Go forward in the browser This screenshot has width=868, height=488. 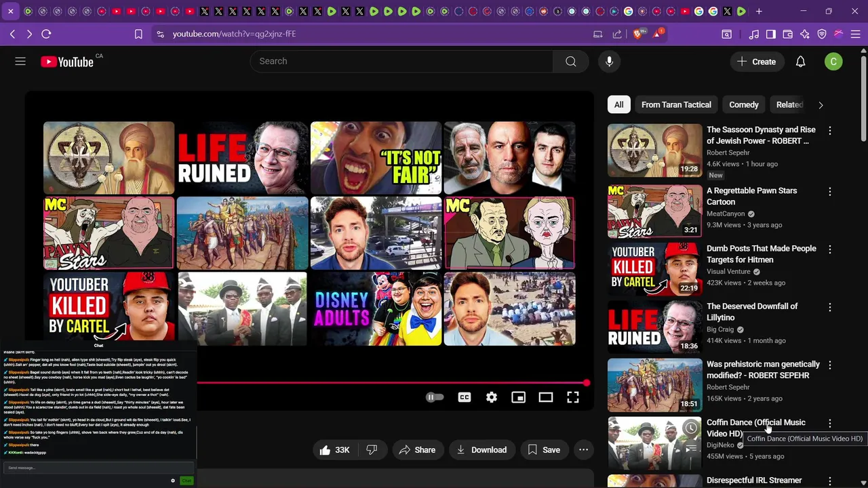(x=29, y=34)
